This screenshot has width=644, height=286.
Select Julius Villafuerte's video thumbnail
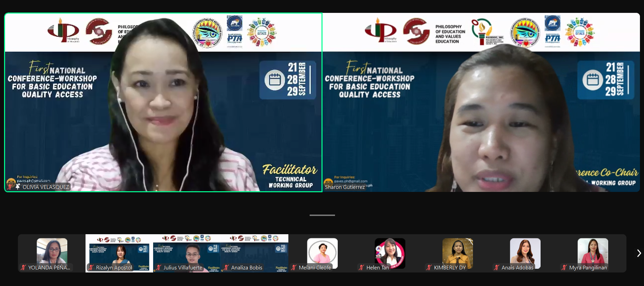point(187,253)
